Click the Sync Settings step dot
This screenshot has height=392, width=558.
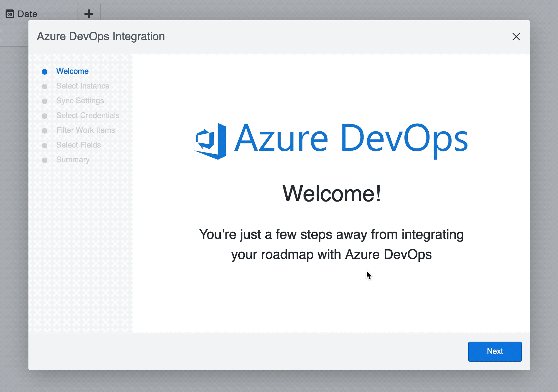pos(45,101)
